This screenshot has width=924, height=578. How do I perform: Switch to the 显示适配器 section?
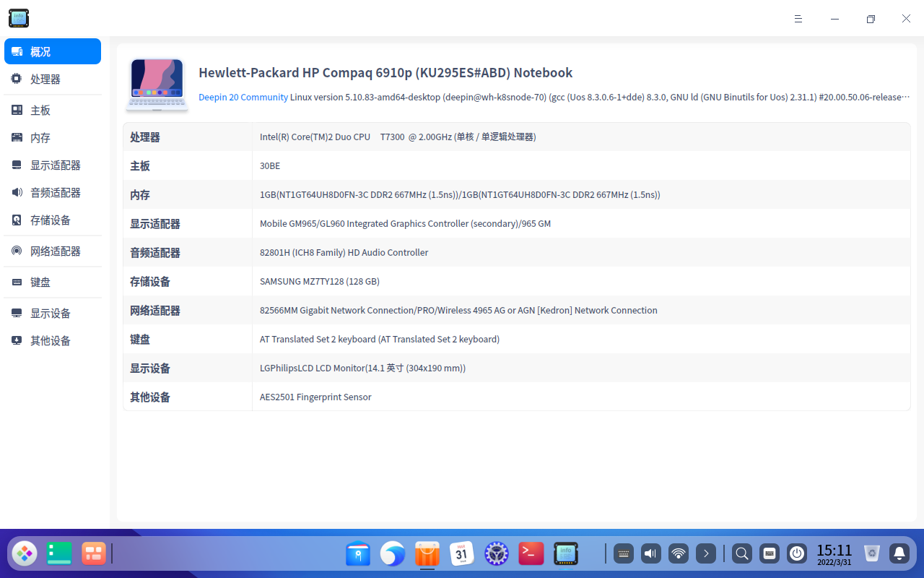(53, 165)
